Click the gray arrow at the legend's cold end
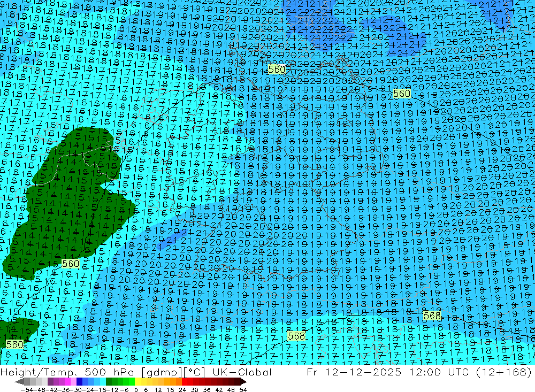Image resolution: width=535 pixels, height=392 pixels. point(20,382)
